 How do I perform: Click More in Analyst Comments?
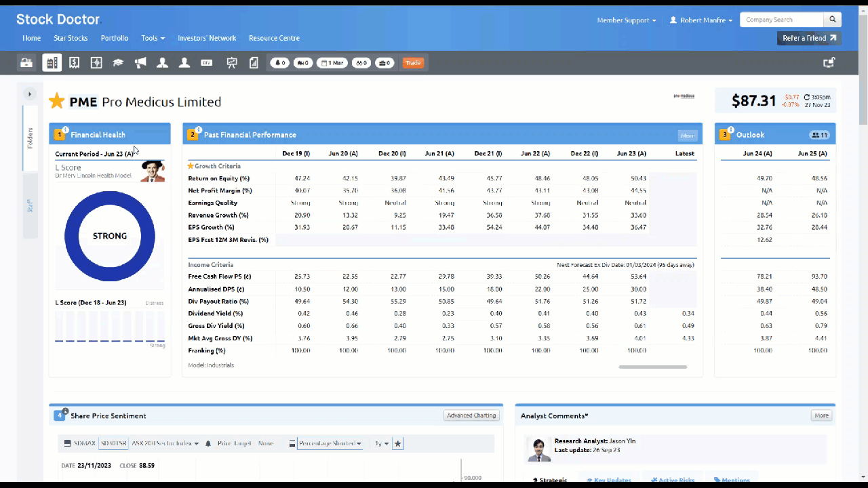pyautogui.click(x=821, y=415)
